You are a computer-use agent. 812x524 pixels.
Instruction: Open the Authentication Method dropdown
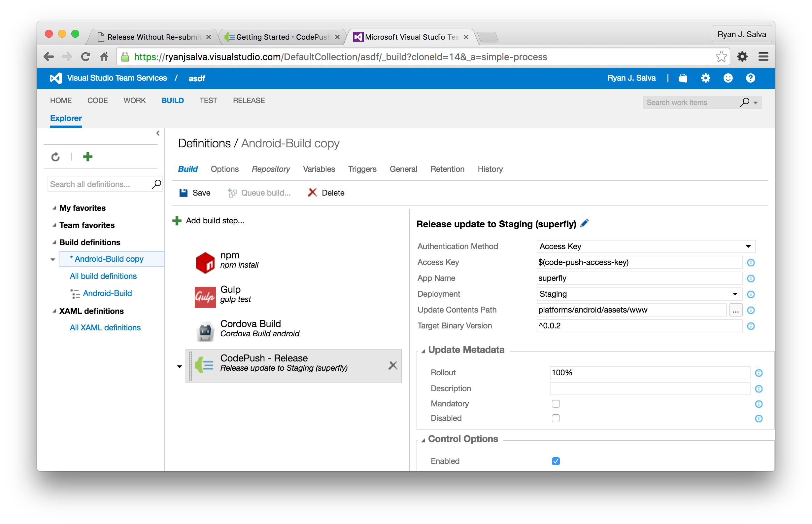pyautogui.click(x=645, y=246)
